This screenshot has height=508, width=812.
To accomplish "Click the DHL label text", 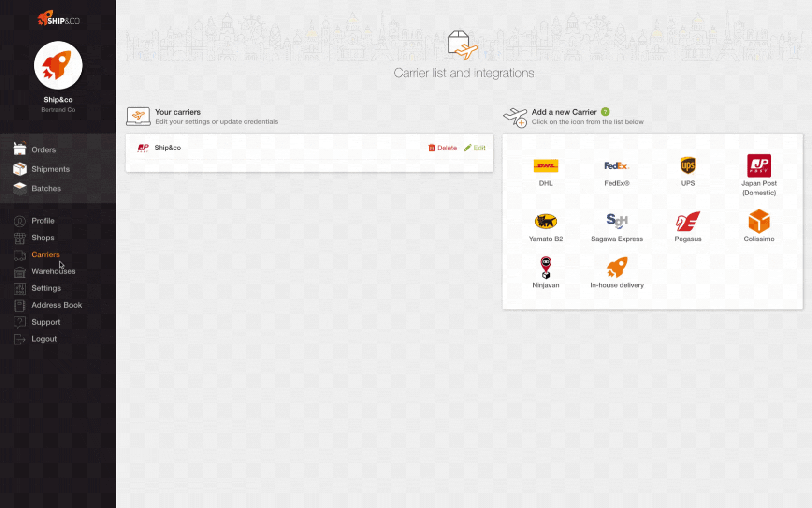I will pyautogui.click(x=546, y=183).
